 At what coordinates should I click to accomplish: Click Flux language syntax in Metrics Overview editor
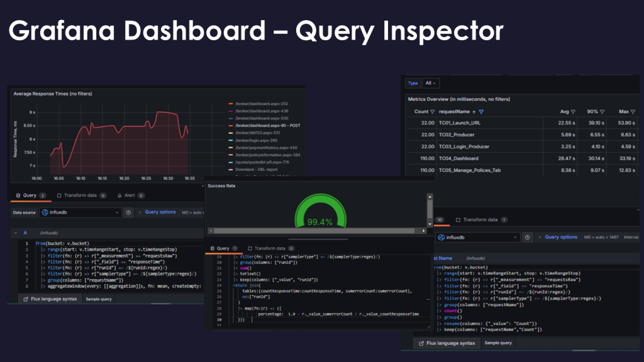(x=447, y=343)
